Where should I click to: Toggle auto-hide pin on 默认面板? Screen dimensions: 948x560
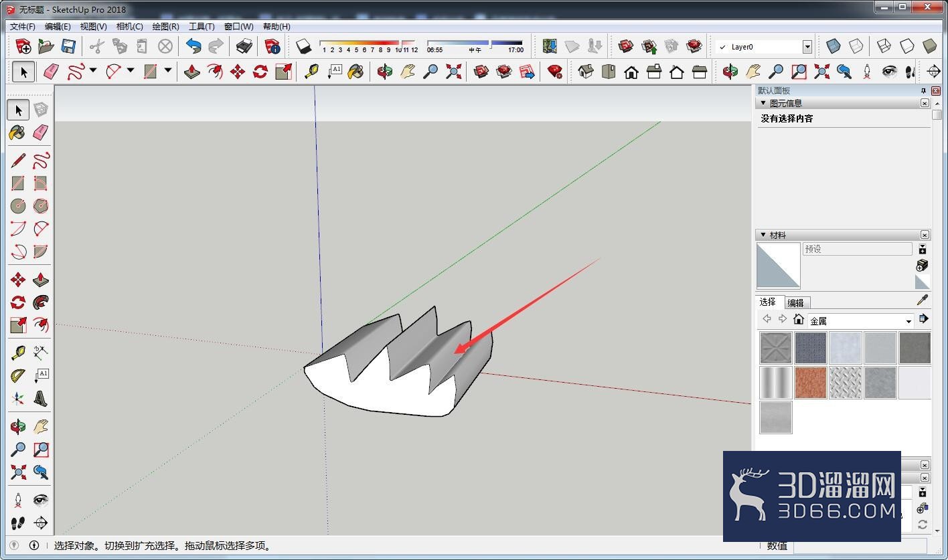tap(924, 90)
